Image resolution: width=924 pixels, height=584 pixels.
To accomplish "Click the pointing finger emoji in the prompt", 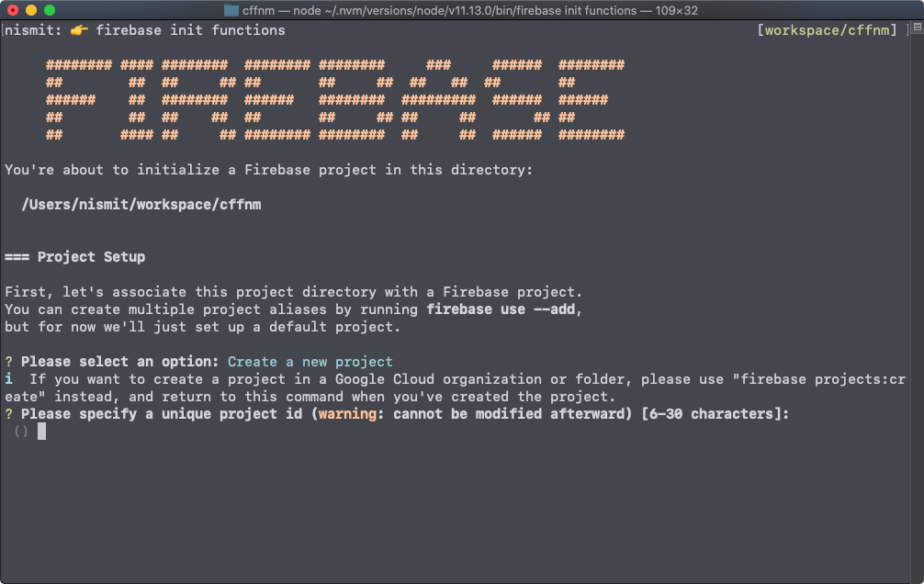I will (x=77, y=29).
